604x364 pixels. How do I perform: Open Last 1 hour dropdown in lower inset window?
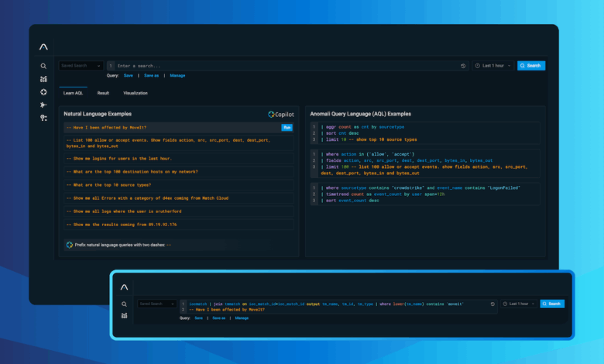pyautogui.click(x=519, y=304)
